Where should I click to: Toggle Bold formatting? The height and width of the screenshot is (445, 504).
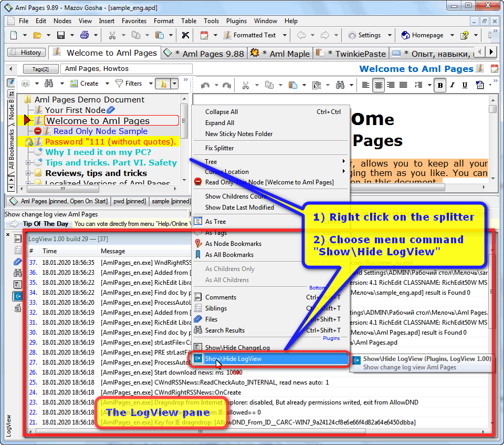click(x=440, y=85)
